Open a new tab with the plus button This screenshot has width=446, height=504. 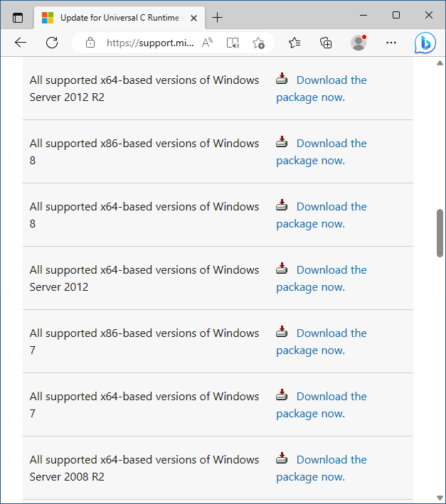(x=218, y=17)
